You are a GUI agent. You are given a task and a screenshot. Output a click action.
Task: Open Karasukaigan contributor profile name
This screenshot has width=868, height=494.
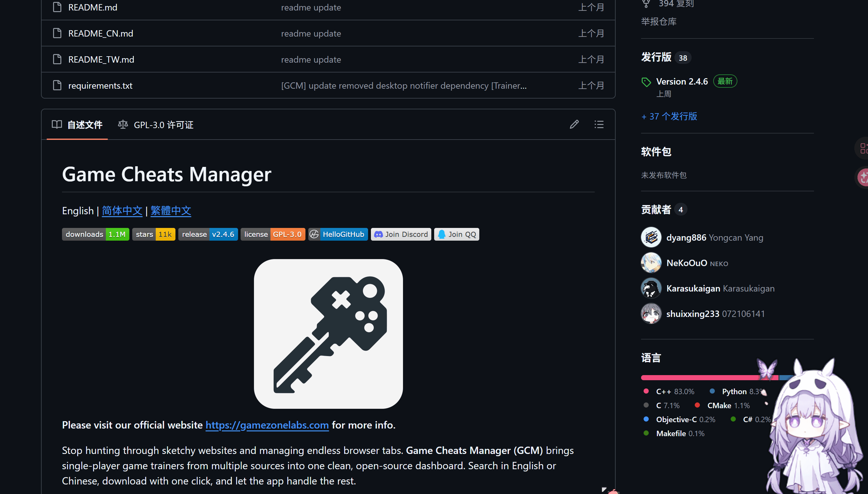pos(693,288)
